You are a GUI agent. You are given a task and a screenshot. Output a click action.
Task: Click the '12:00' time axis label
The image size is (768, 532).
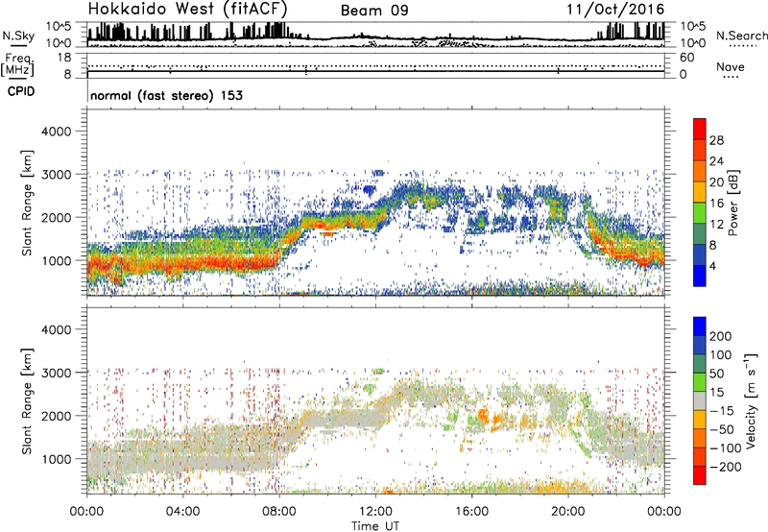click(375, 512)
